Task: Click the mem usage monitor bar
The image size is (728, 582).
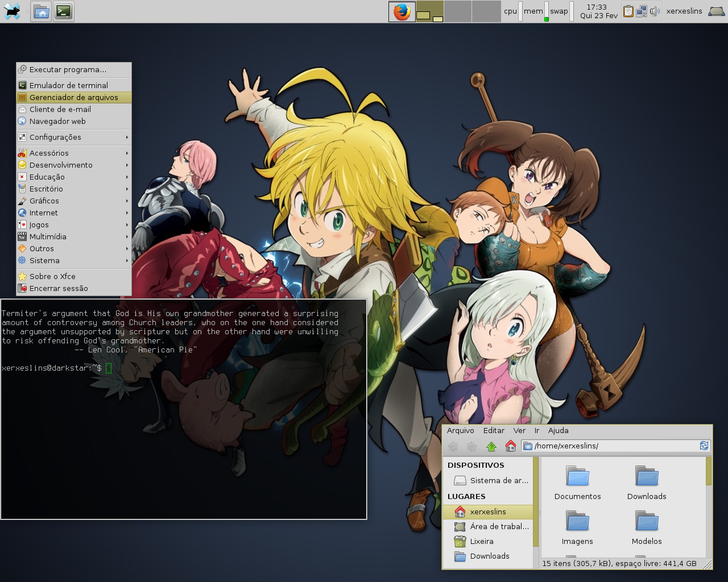Action: [547, 11]
